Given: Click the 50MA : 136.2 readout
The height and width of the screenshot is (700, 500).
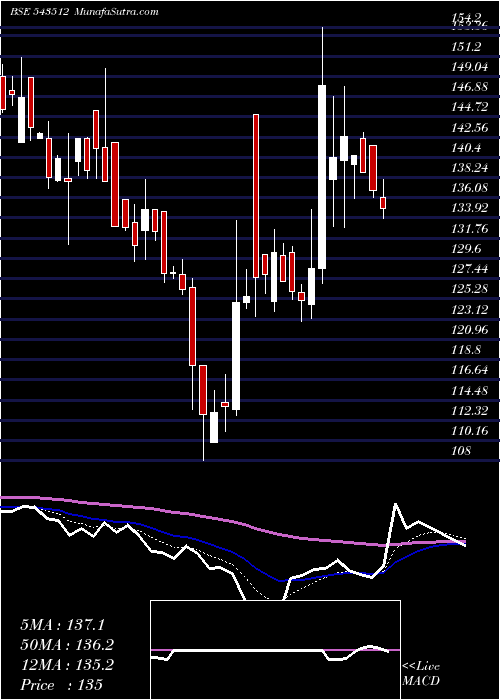Looking at the screenshot, I should coord(67,645).
